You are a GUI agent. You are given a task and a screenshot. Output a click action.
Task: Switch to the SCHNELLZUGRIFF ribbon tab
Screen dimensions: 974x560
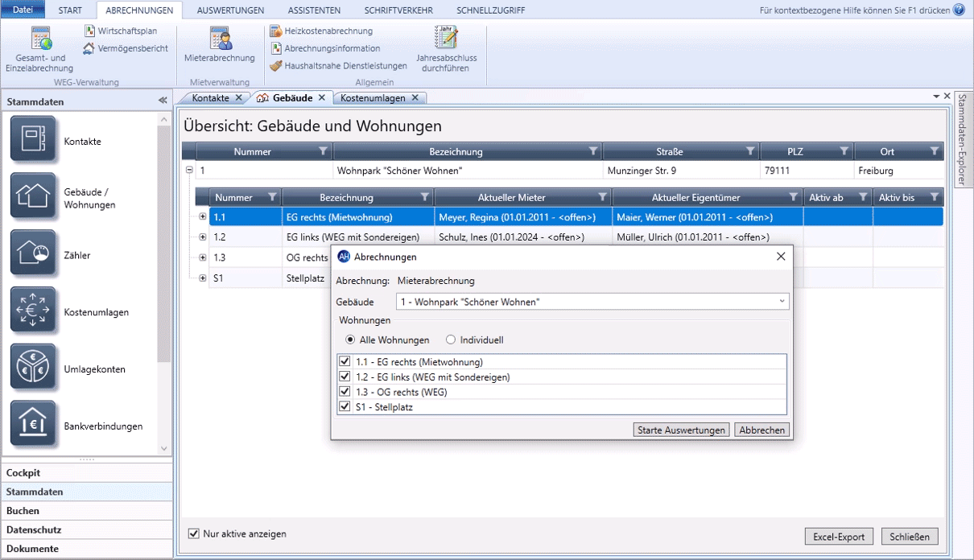tap(490, 10)
